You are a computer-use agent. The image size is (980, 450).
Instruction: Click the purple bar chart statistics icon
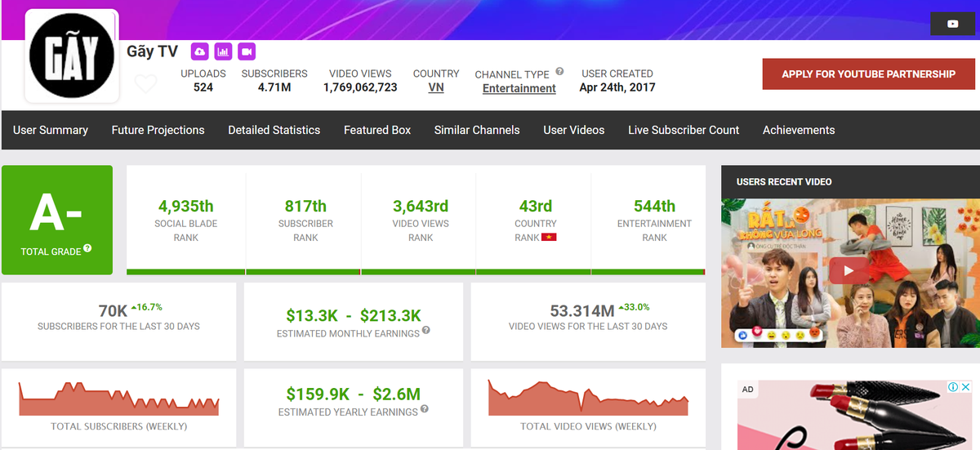(x=223, y=51)
